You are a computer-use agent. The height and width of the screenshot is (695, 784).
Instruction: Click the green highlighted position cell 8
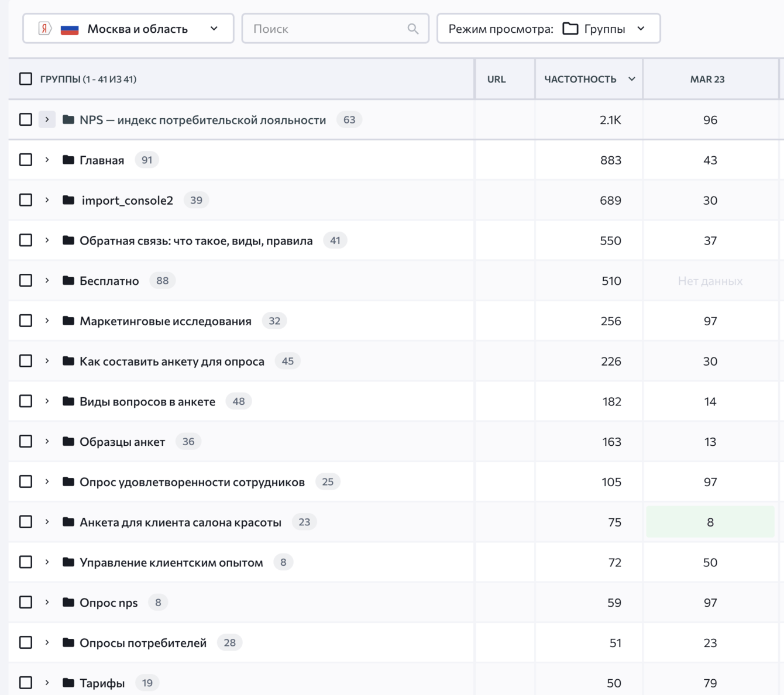click(710, 522)
